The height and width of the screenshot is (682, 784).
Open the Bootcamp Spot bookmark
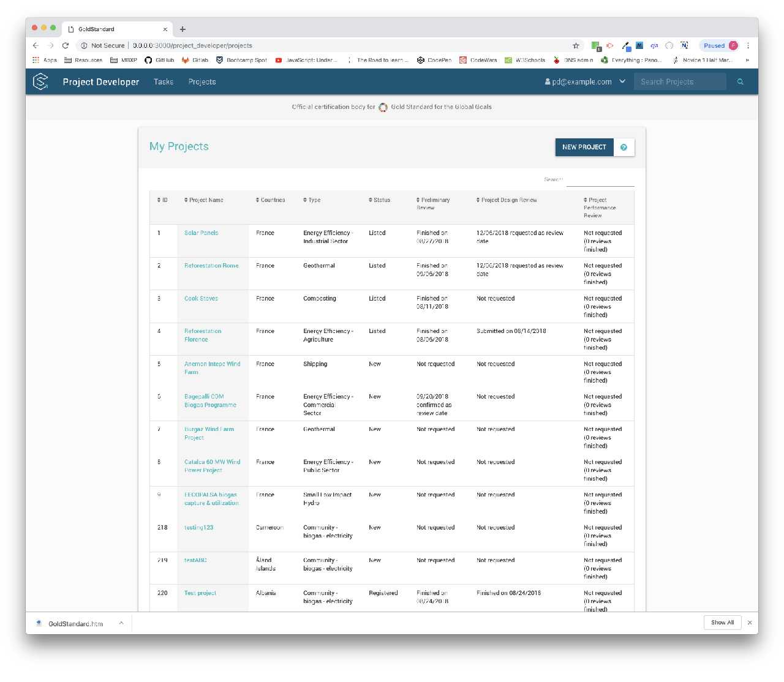point(241,60)
